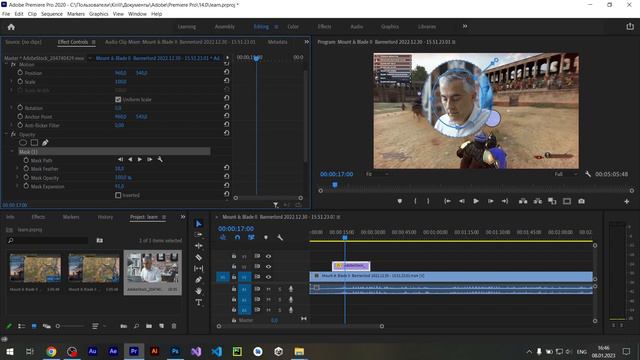Screen dimensions: 640x360
Task: Toggle animation stopwatch for Rotation
Action: [20, 107]
